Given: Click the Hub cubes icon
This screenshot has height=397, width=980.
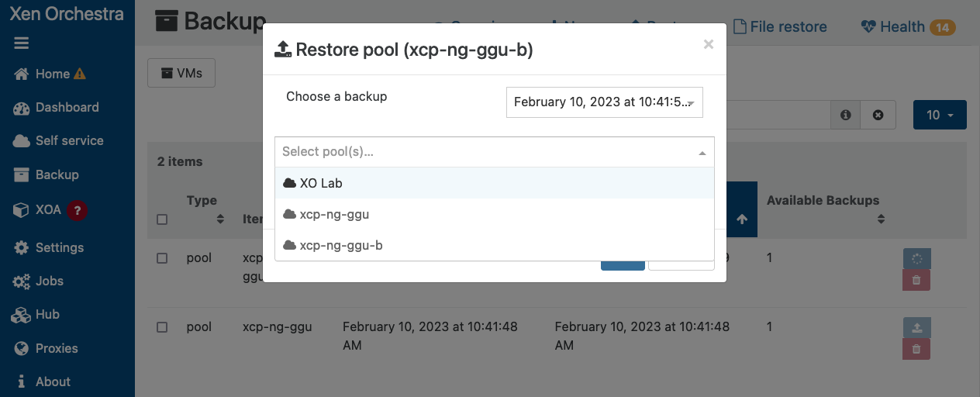Looking at the screenshot, I should point(22,315).
